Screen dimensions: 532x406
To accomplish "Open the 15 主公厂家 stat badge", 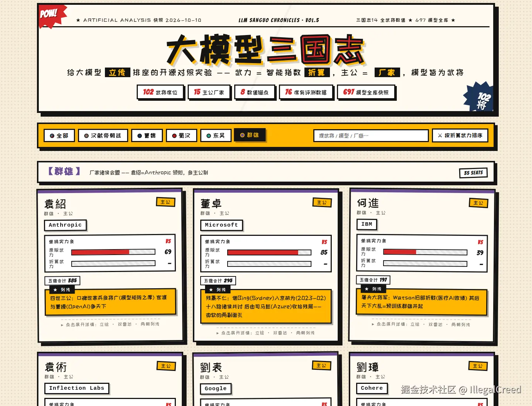I will point(209,92).
